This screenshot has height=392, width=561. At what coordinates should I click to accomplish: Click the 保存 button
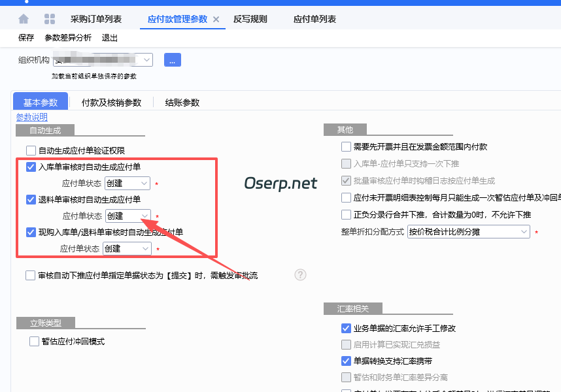25,38
